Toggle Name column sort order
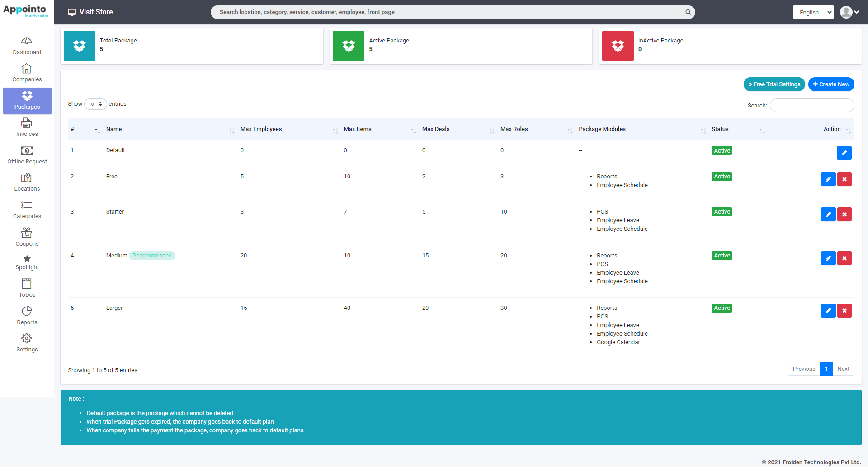Screen dimensions: 868x467 coord(114,129)
